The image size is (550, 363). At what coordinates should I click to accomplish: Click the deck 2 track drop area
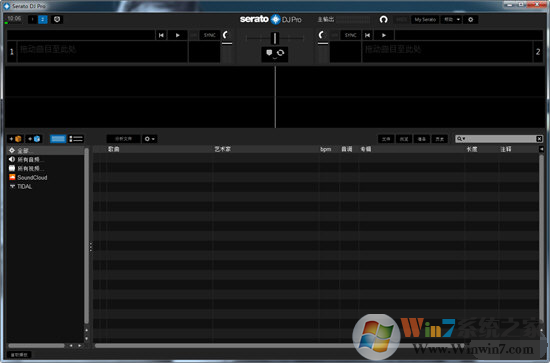click(447, 52)
